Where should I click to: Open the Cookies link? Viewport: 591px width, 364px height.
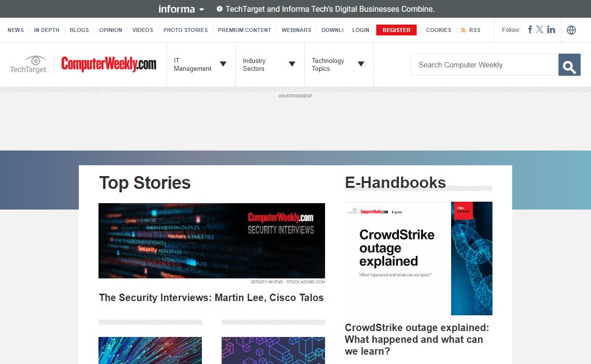(439, 30)
